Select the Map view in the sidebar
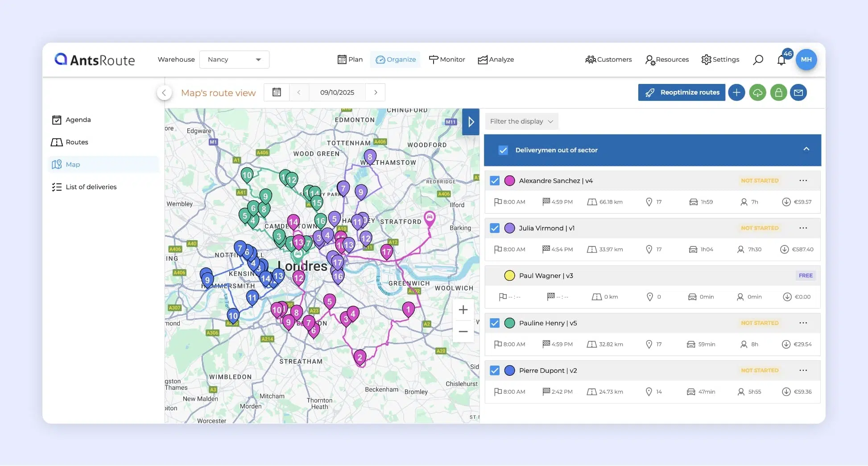The image size is (868, 466). pos(73,164)
